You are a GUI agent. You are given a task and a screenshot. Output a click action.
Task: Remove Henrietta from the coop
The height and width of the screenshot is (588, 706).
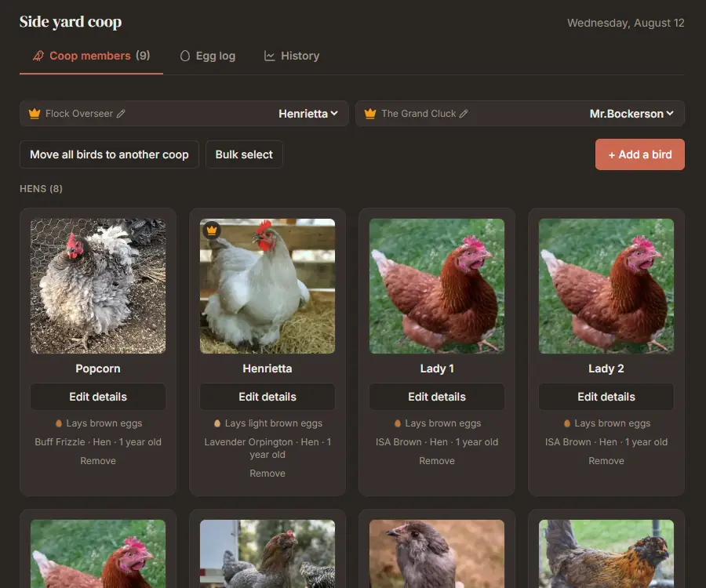tap(267, 474)
